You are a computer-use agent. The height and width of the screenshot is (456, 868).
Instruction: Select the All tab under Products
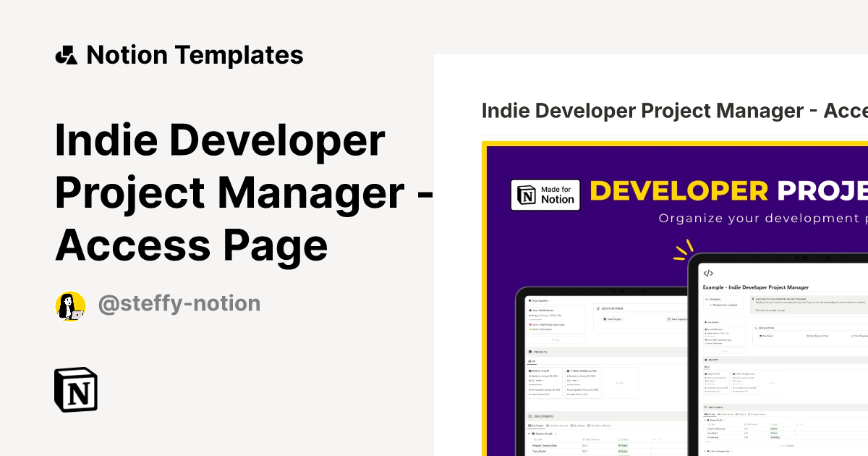532,361
